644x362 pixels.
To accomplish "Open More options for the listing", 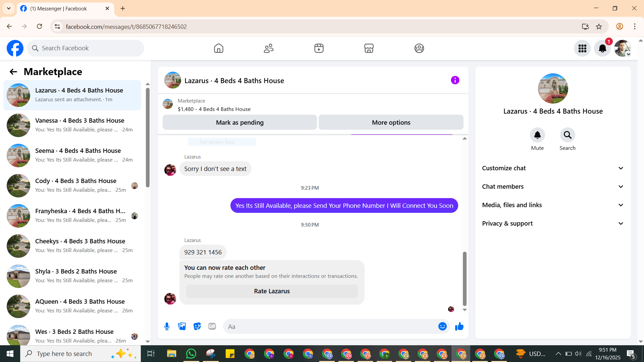I will 391,122.
